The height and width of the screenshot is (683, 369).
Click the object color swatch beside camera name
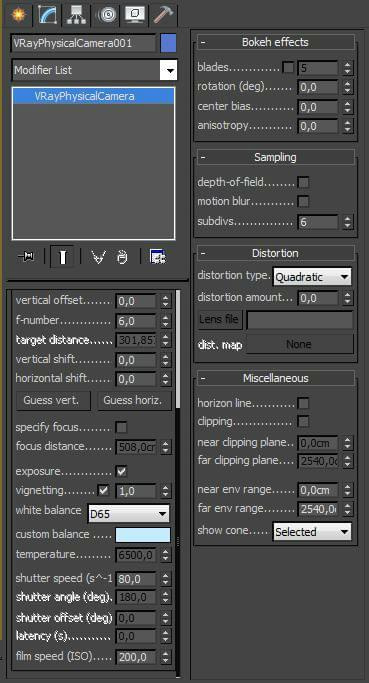[x=169, y=44]
